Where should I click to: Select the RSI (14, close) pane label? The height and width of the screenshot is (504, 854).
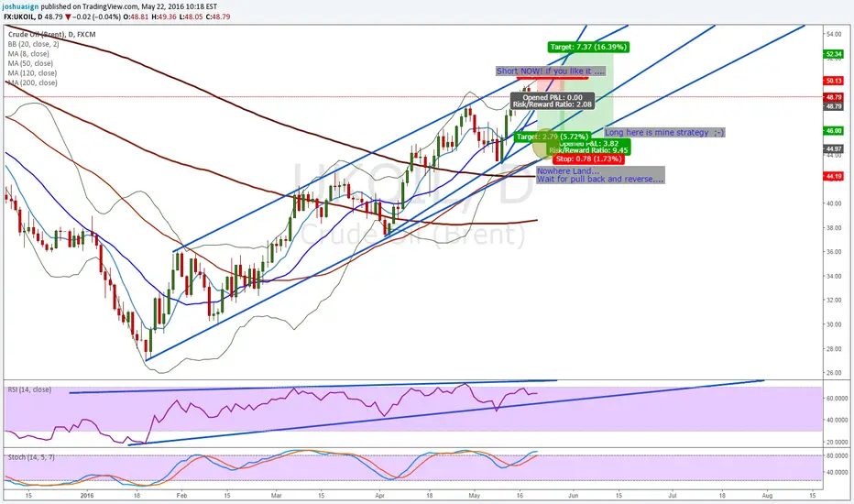click(29, 390)
